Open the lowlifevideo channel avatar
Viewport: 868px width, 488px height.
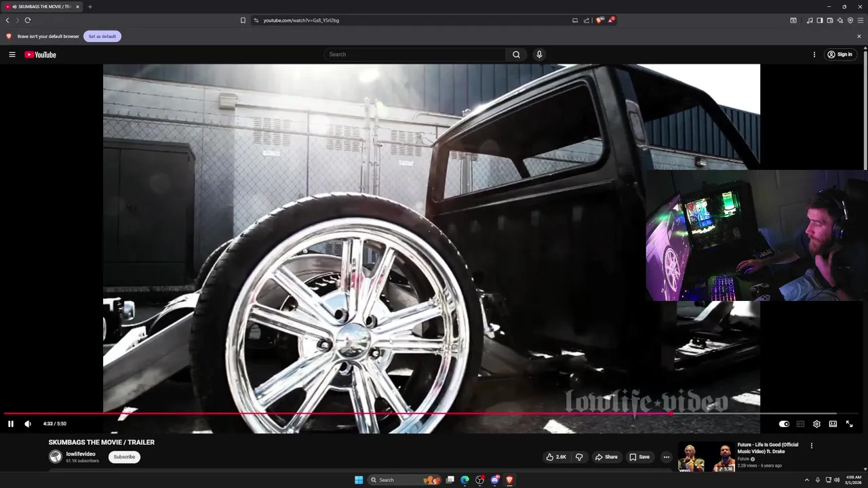(x=55, y=457)
